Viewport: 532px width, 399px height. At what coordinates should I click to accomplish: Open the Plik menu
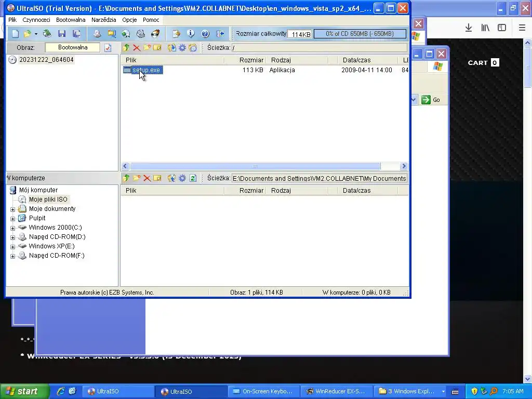(12, 20)
